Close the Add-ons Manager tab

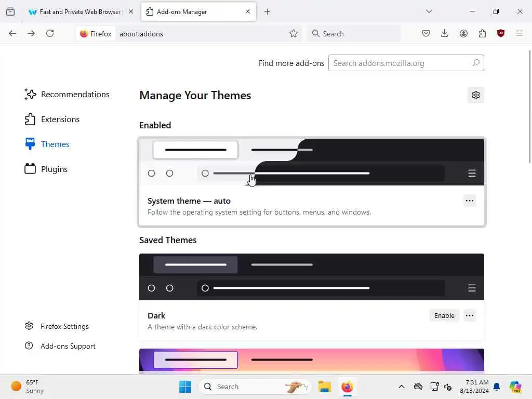(x=248, y=11)
